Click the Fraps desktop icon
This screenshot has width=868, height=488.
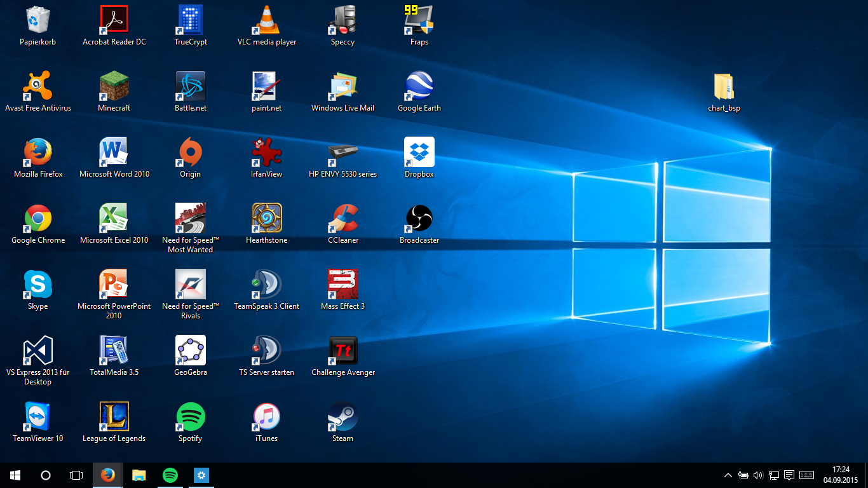point(419,21)
